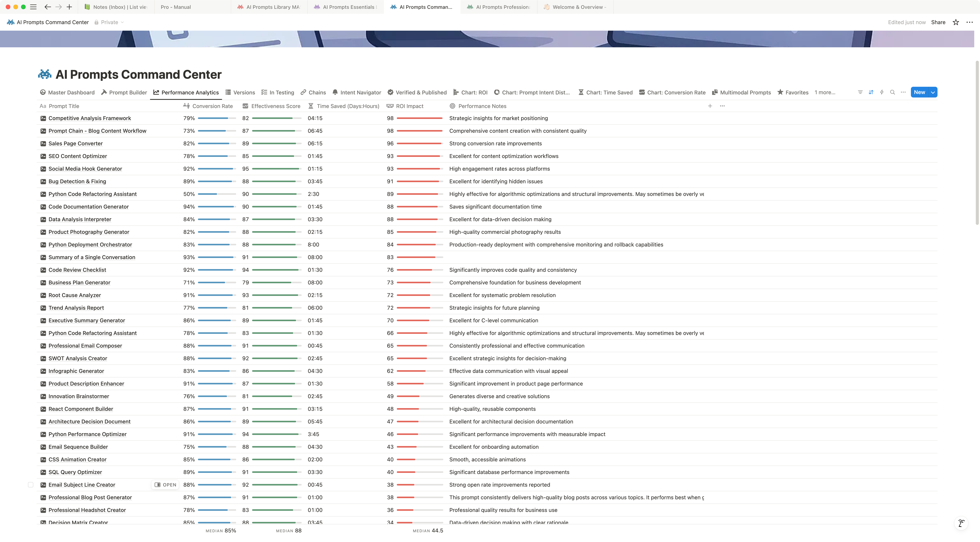Switch to Versions view
The height and width of the screenshot is (542, 980).
(x=240, y=92)
